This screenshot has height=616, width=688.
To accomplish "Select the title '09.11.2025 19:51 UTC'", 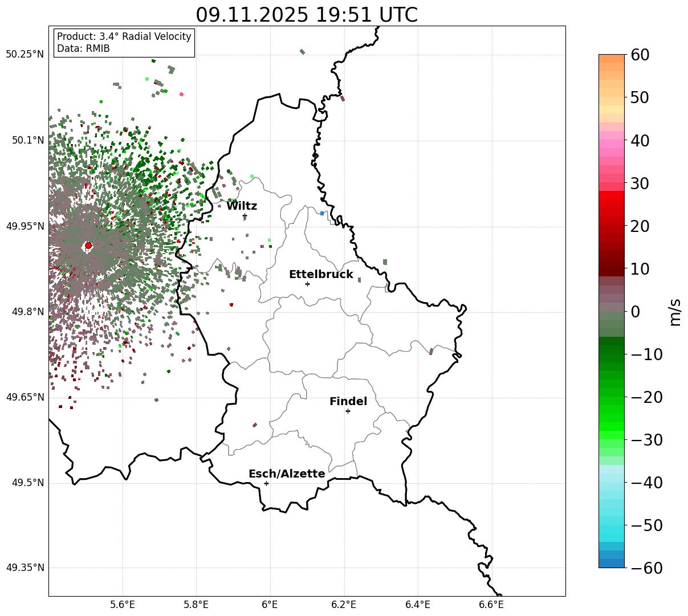I will coord(307,15).
